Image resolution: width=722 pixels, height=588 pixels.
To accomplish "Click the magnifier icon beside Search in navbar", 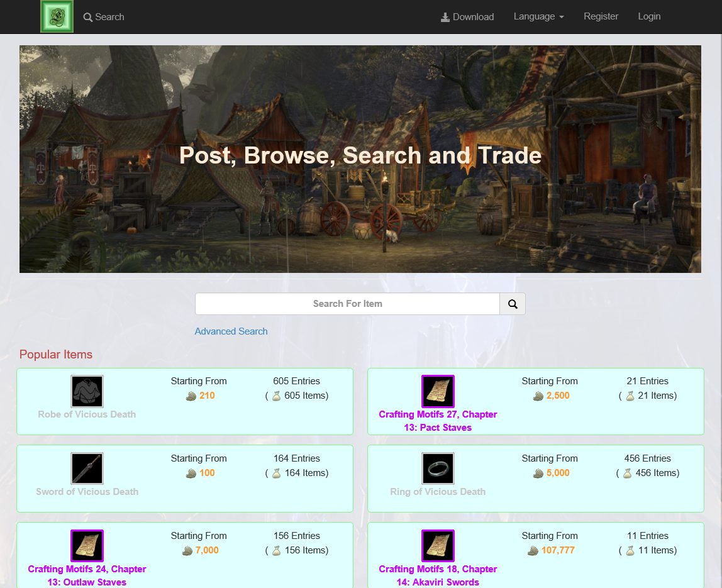I will (87, 17).
